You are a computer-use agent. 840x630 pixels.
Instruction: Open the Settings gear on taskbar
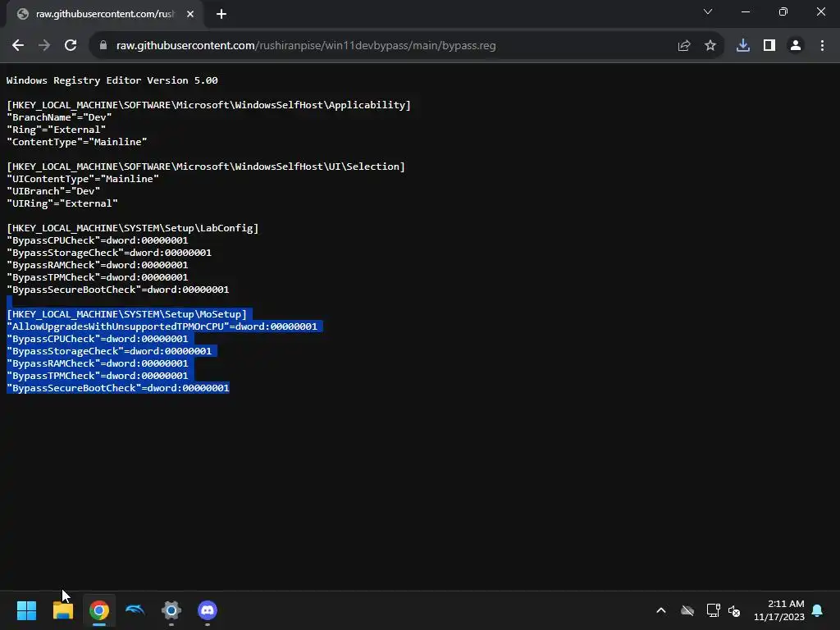pyautogui.click(x=171, y=610)
